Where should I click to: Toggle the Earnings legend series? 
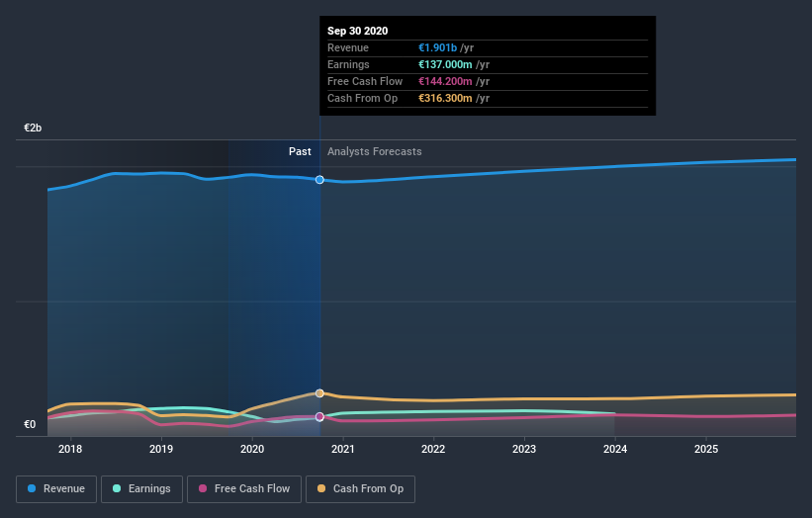point(141,489)
